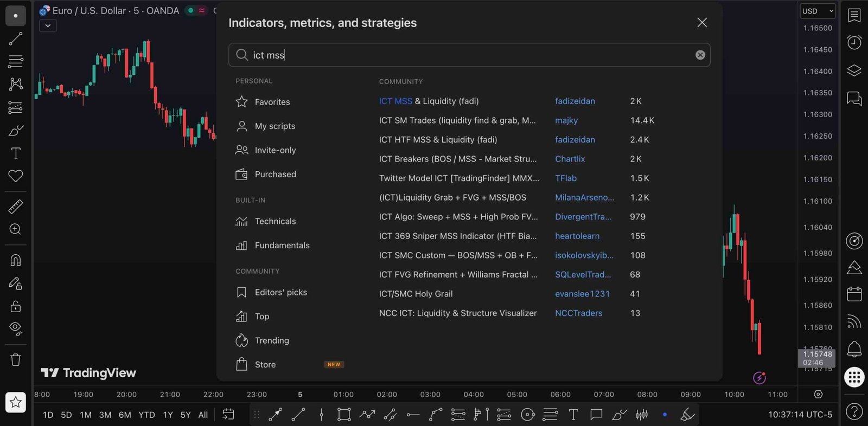Open author link majky
868x426 pixels.
coord(566,120)
